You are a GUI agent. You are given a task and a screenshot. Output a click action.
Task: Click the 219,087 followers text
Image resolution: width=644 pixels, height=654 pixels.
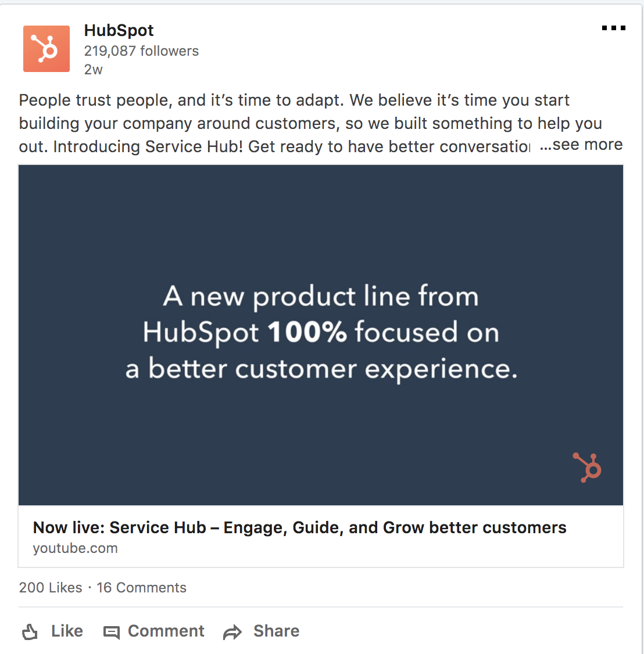(141, 51)
